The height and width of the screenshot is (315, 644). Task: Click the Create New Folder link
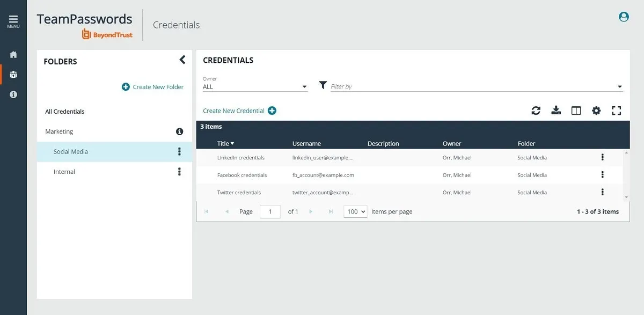[158, 87]
